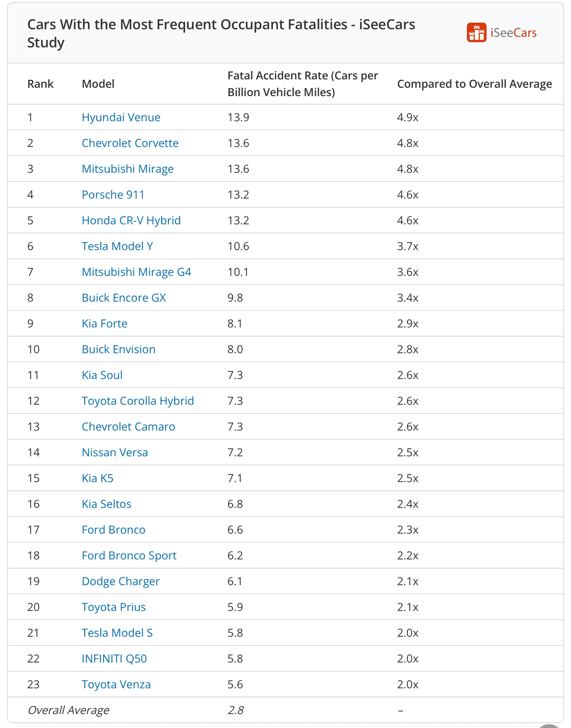Click the Ford Bronco Sport link
The image size is (571, 728).
pyautogui.click(x=129, y=556)
